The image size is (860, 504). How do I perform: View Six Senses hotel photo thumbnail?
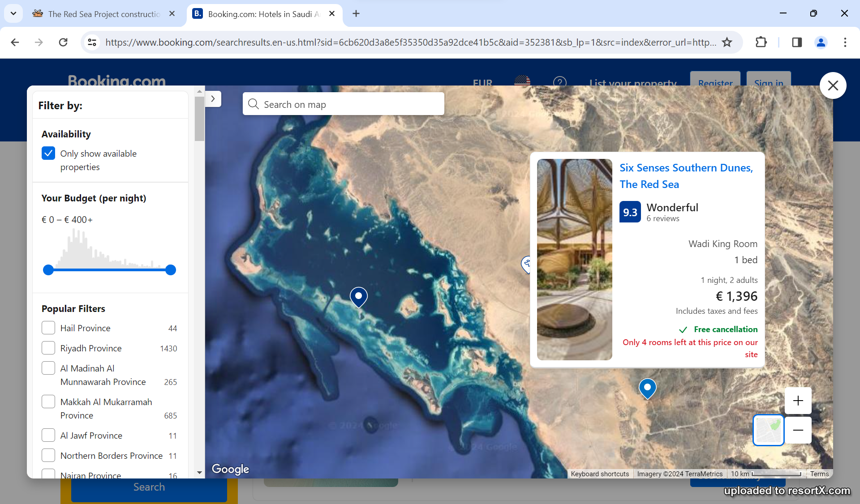(575, 260)
